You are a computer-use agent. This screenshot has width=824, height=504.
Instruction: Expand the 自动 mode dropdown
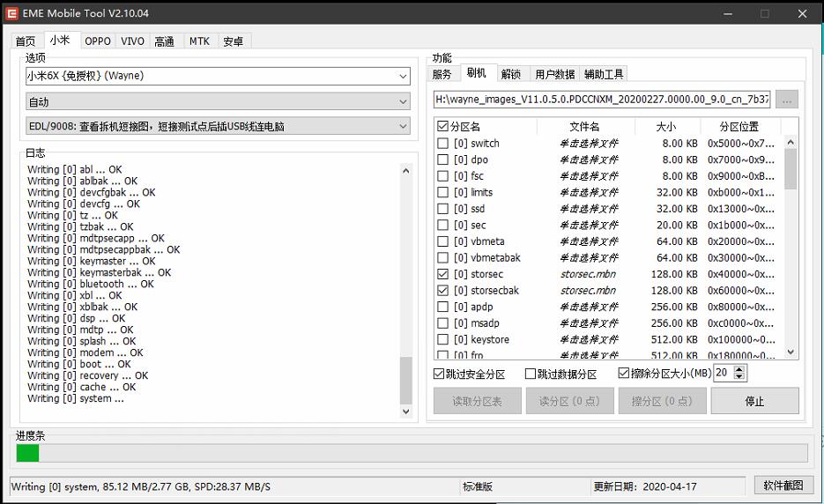coord(403,101)
